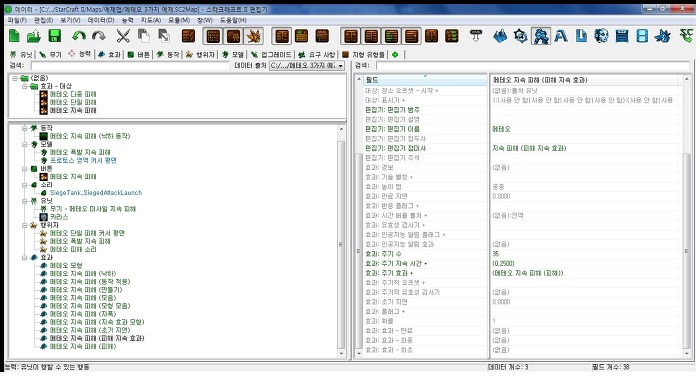
Task: Open the 파일(F) menu
Action: [x=17, y=20]
